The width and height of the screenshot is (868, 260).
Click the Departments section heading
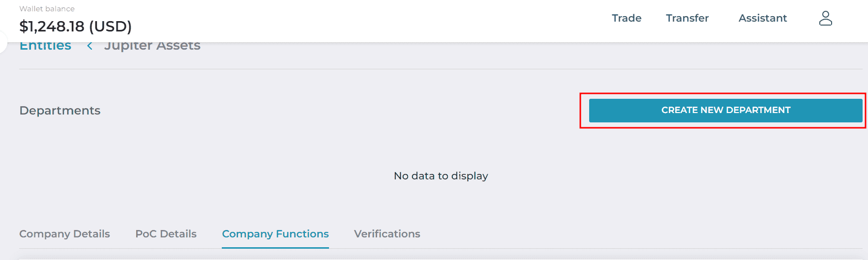click(60, 111)
